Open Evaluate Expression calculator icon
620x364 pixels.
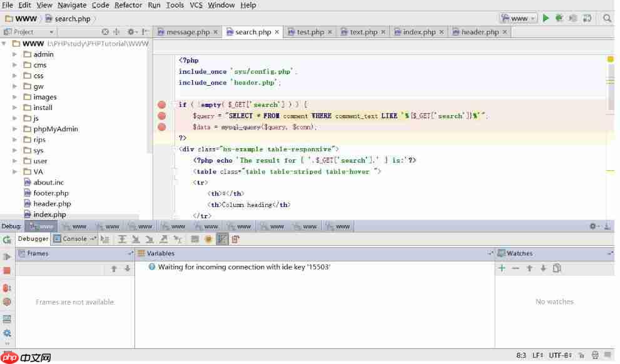coord(195,239)
